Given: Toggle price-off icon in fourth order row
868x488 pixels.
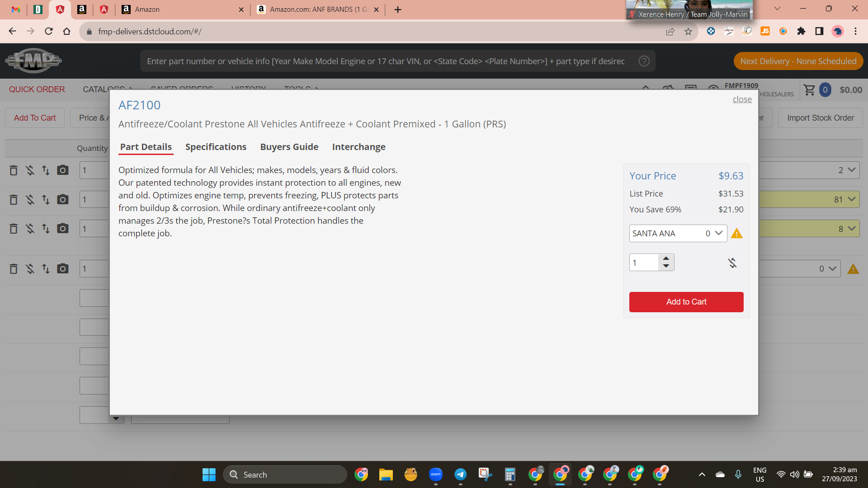Looking at the screenshot, I should tap(30, 269).
